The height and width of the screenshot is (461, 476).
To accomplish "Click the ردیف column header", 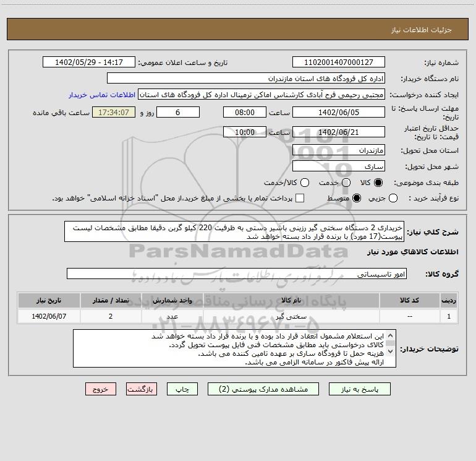I will click(449, 300).
